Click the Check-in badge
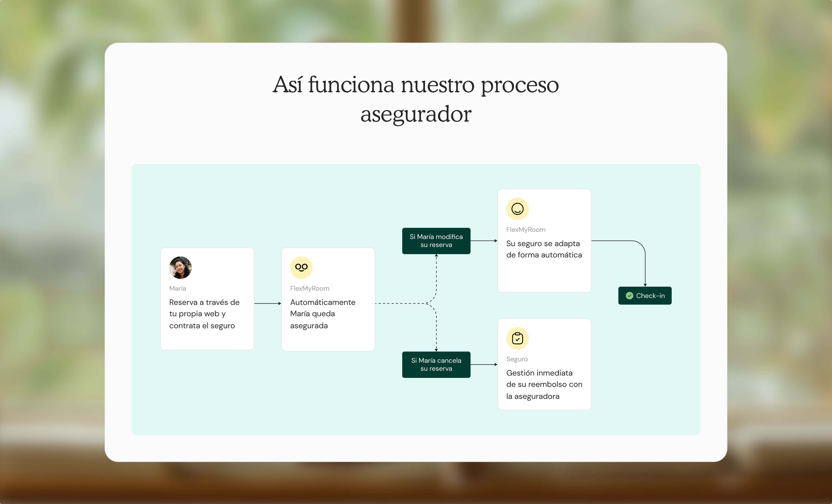The width and height of the screenshot is (832, 504). pyautogui.click(x=645, y=296)
